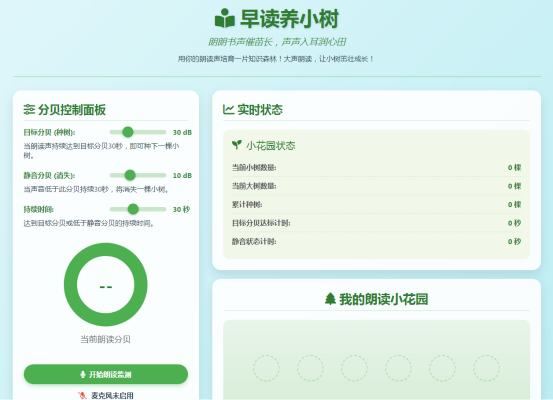Viewport: 553px width, 400px height.
Task: Click the third empty tree slot in the garden
Action: [354, 368]
